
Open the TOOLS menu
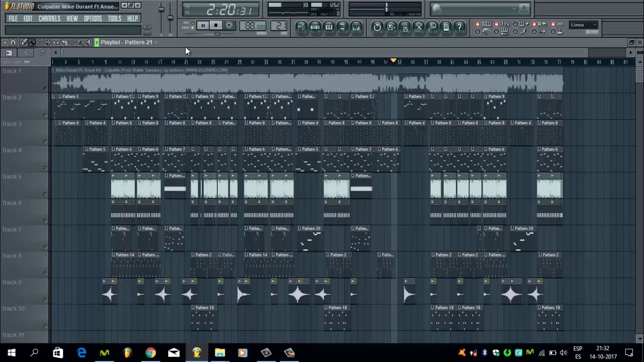point(114,19)
